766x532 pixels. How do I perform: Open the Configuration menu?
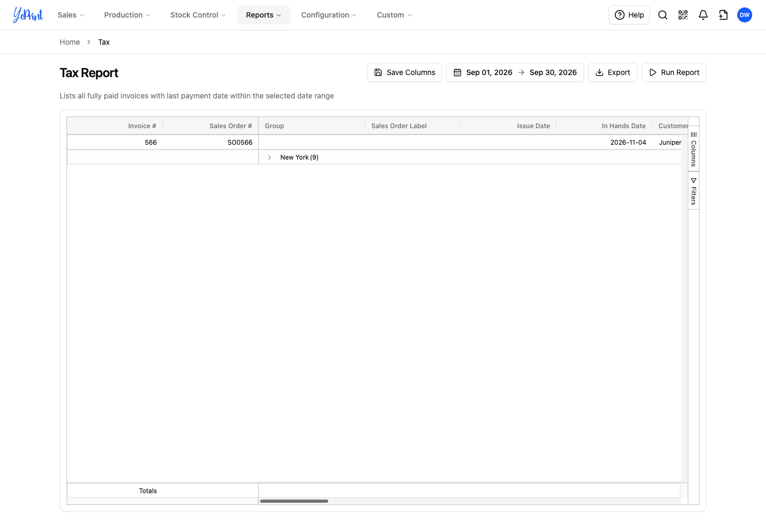click(x=329, y=15)
